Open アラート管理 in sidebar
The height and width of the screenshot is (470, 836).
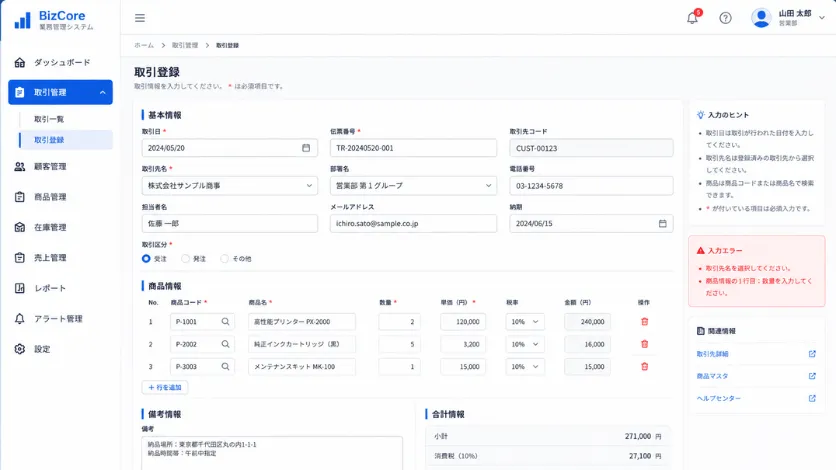[60, 319]
